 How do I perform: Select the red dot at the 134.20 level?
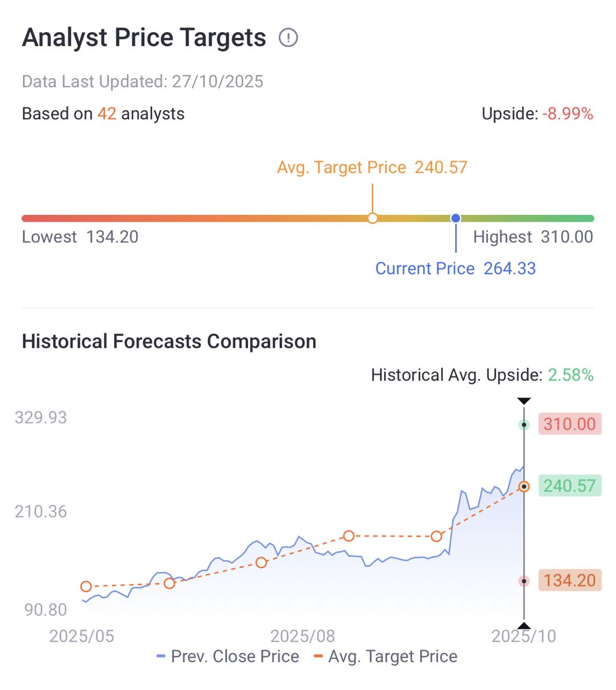(x=524, y=581)
